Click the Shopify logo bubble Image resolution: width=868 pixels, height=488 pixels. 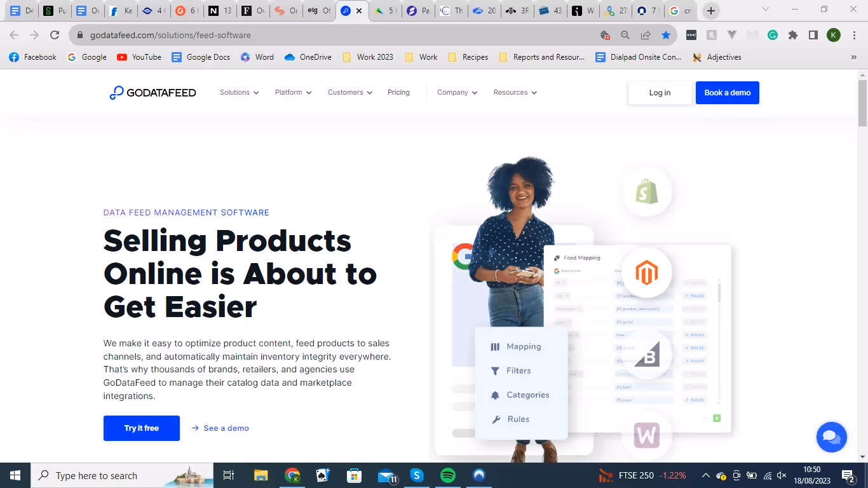tap(646, 191)
